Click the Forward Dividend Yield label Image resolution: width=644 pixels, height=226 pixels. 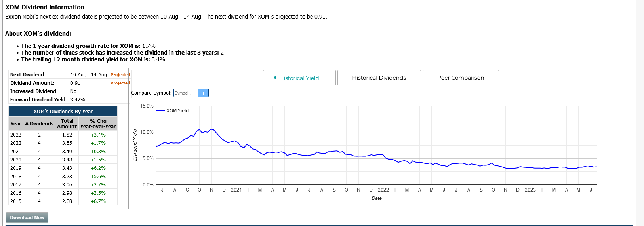pos(38,100)
